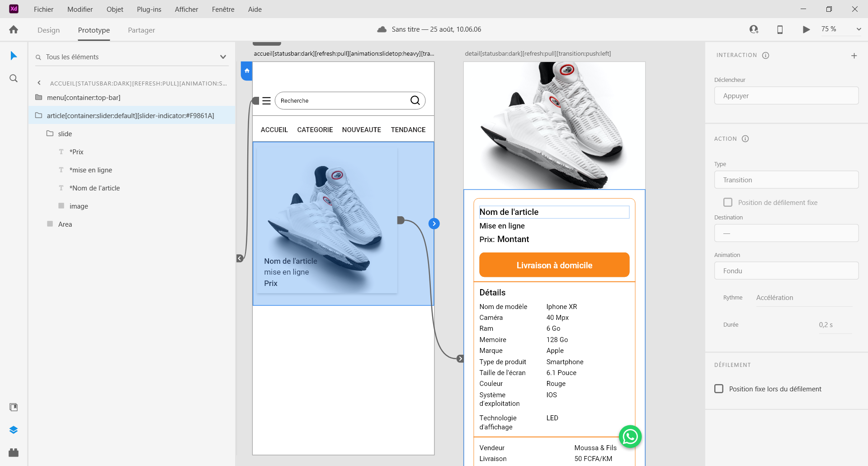Viewport: 868px width, 466px height.
Task: Click the wire endpoint arrow at detail artboard
Action: click(x=460, y=359)
